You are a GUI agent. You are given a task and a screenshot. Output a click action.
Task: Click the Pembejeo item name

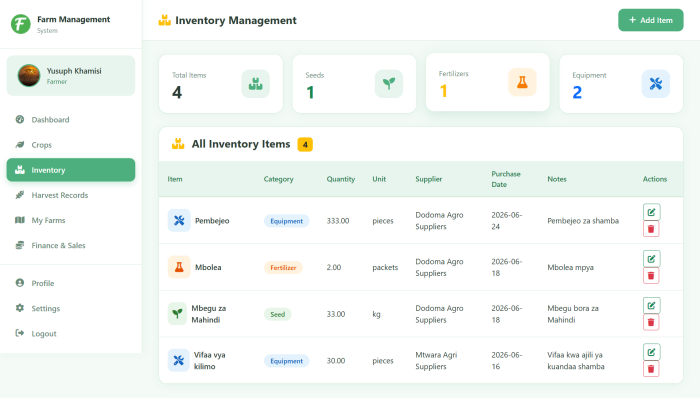point(212,221)
